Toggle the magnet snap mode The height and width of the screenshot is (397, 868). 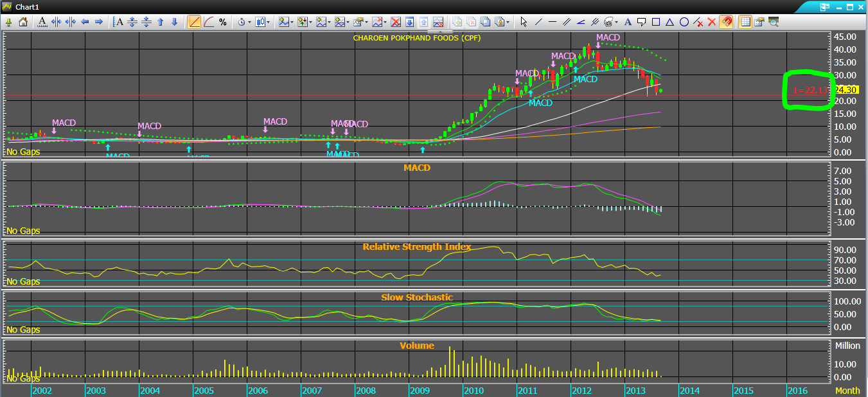click(726, 22)
